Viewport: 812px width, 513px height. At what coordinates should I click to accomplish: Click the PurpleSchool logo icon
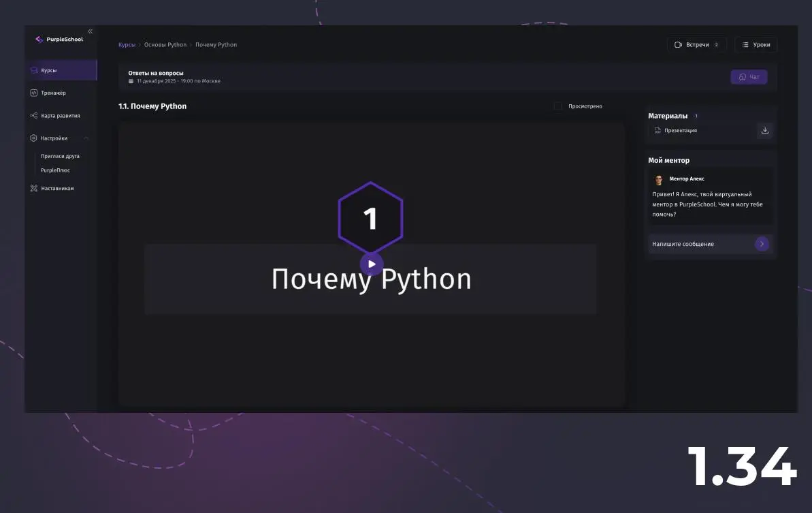tap(39, 39)
